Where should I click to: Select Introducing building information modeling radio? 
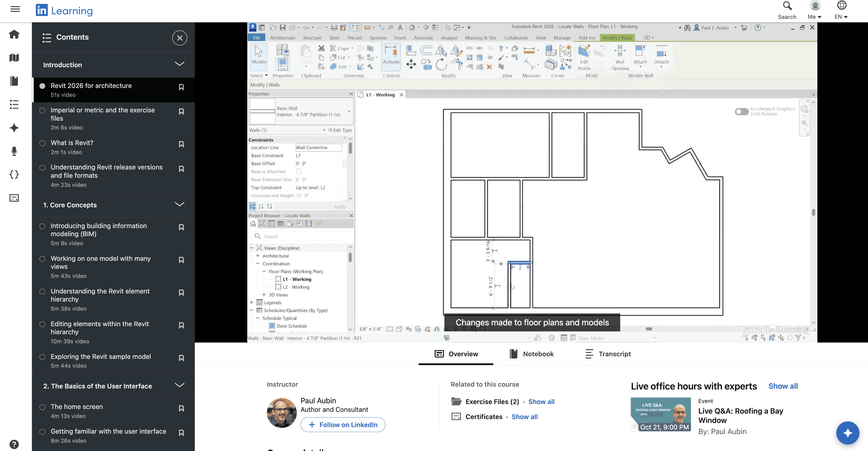coord(42,226)
